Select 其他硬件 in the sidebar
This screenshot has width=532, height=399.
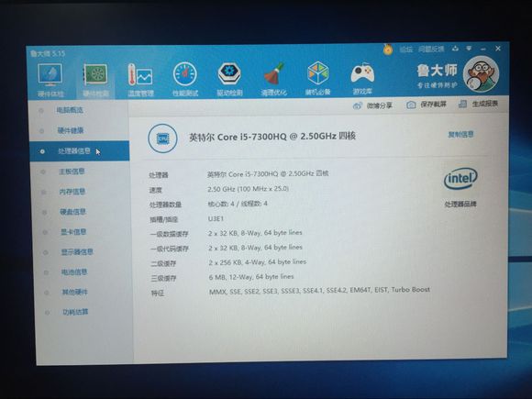coord(74,292)
